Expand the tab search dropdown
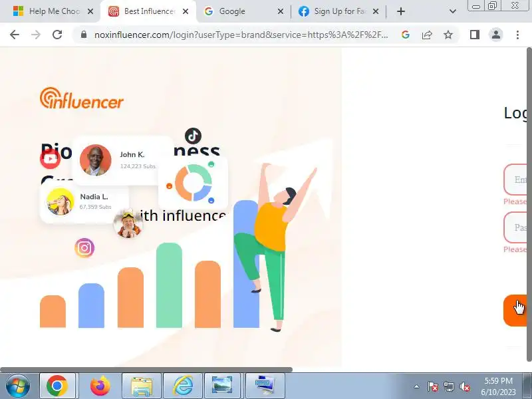This screenshot has height=399, width=532. coord(453,11)
